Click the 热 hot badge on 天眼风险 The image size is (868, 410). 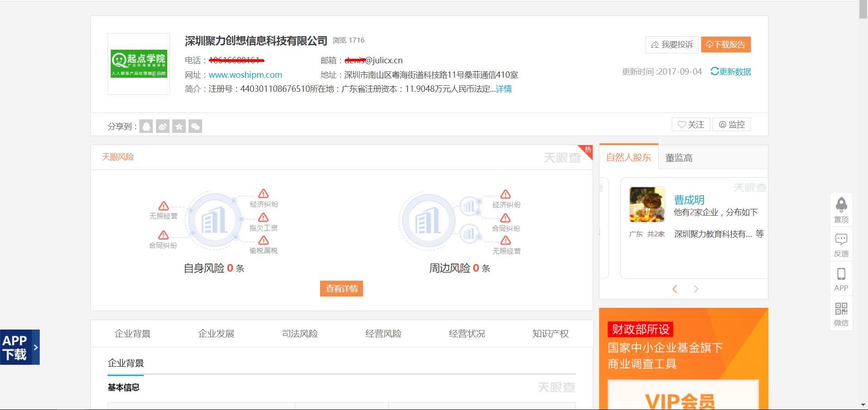pos(586,151)
